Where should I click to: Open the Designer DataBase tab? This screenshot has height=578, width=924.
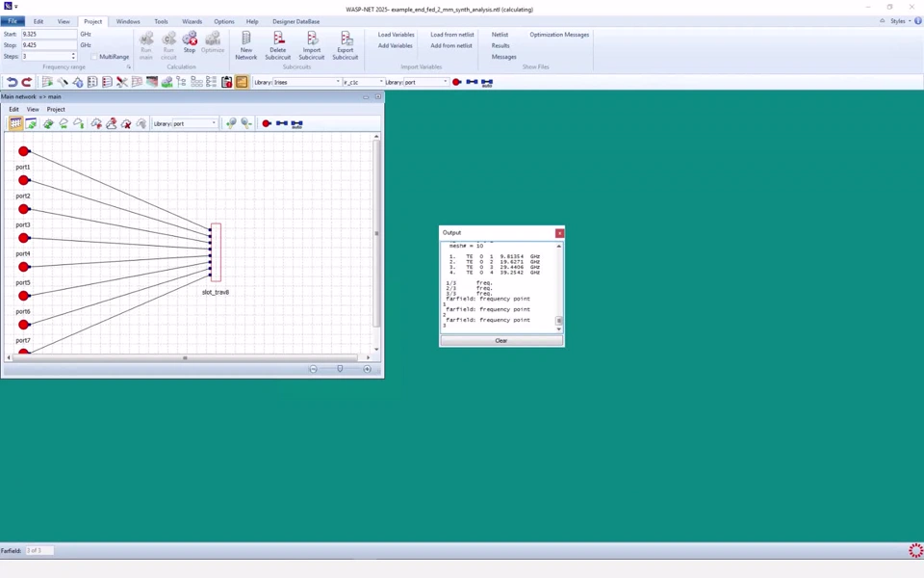click(x=295, y=21)
